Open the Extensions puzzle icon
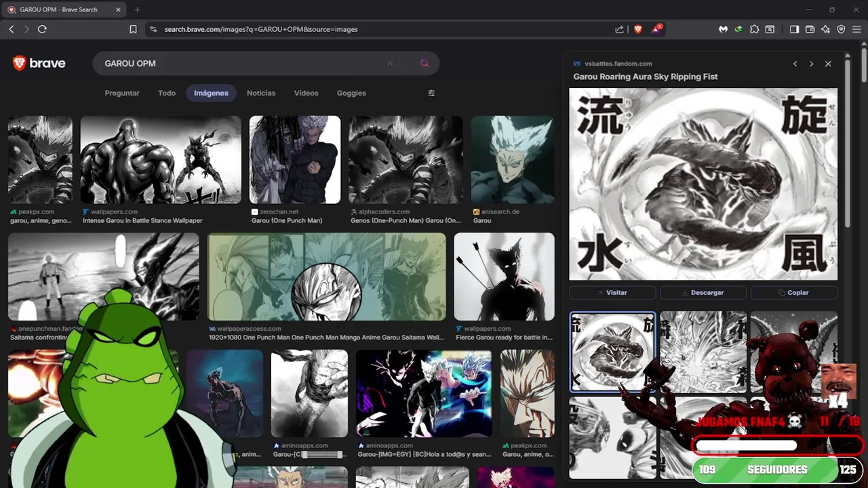This screenshot has height=488, width=868. 755,29
